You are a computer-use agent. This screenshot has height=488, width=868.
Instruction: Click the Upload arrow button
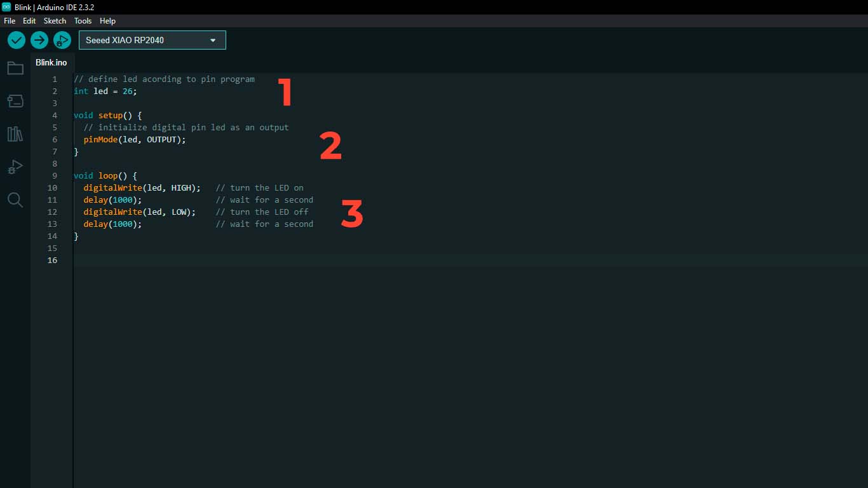click(x=39, y=40)
